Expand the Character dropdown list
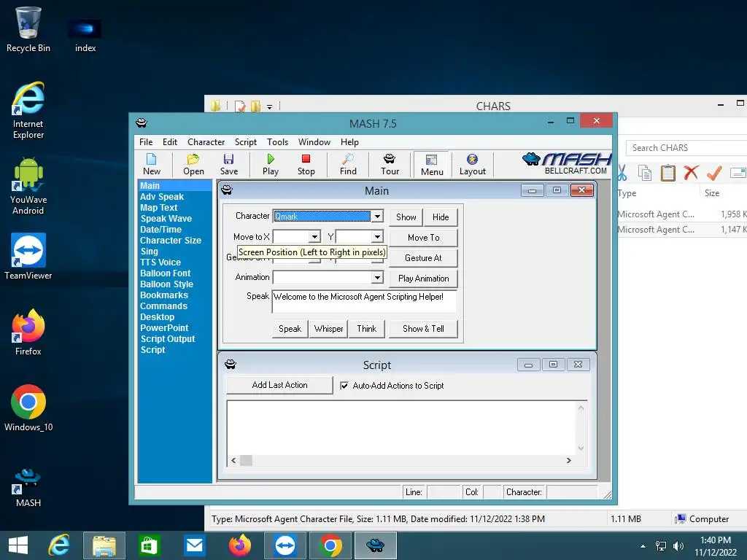Image resolution: width=747 pixels, height=560 pixels. click(377, 216)
